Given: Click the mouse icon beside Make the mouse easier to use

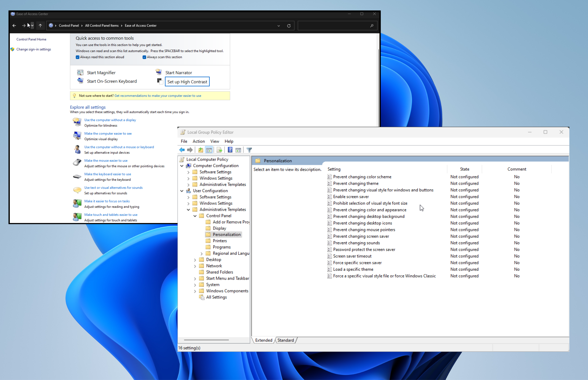Looking at the screenshot, I should point(77,163).
